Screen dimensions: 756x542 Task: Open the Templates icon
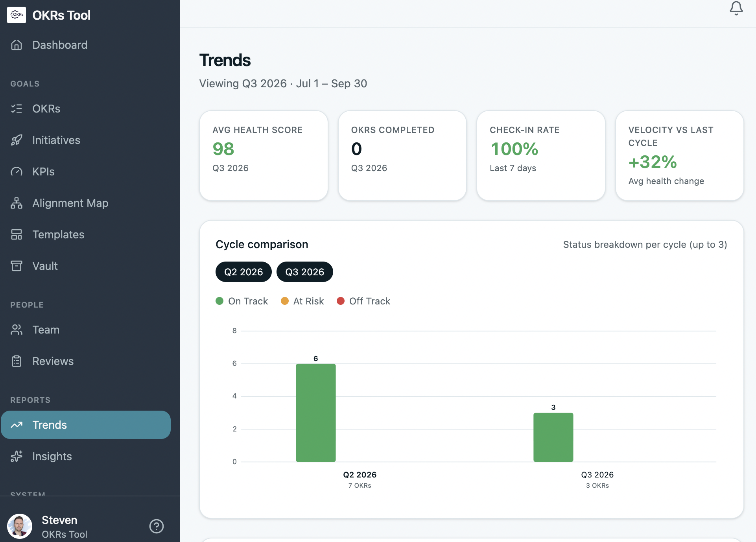[x=17, y=234]
